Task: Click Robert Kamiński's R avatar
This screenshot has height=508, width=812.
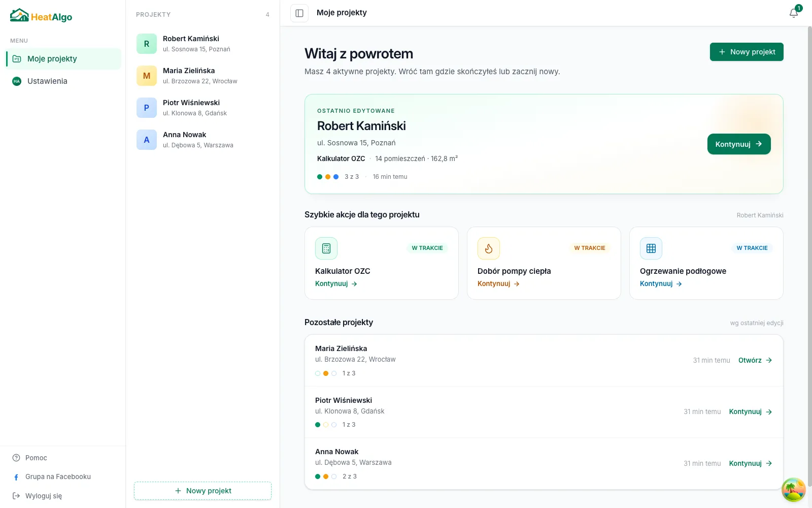Action: [x=147, y=44]
